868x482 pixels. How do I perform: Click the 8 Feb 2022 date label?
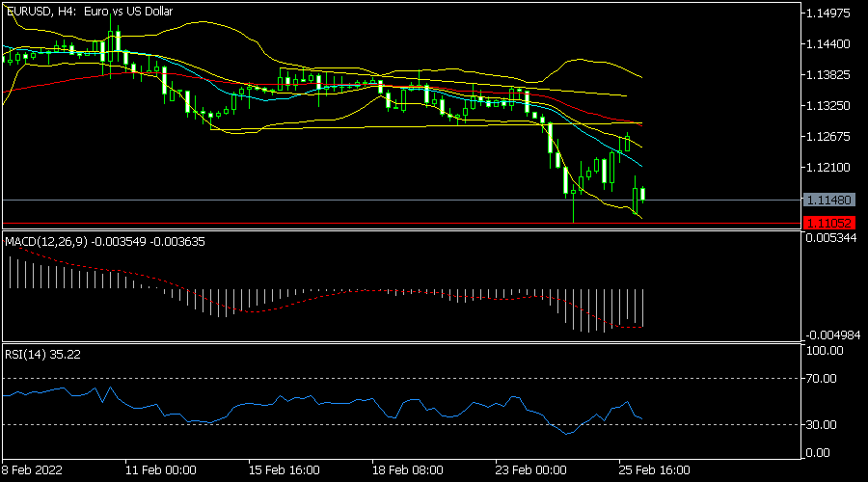[32, 470]
